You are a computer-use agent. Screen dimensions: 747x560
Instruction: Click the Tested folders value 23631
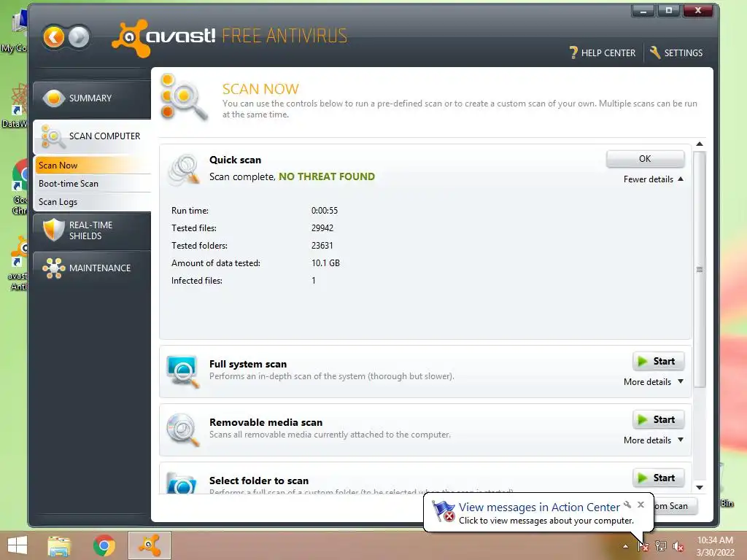[x=322, y=246]
